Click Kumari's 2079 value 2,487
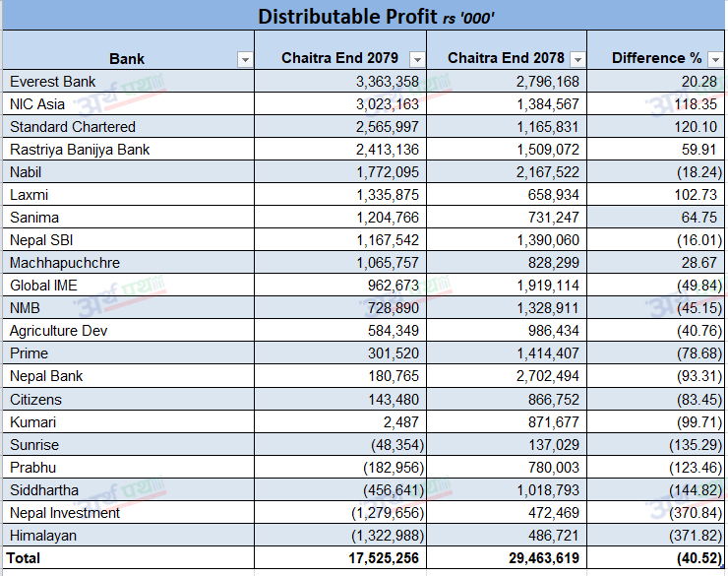Viewport: 728px width, 576px height. [x=401, y=422]
